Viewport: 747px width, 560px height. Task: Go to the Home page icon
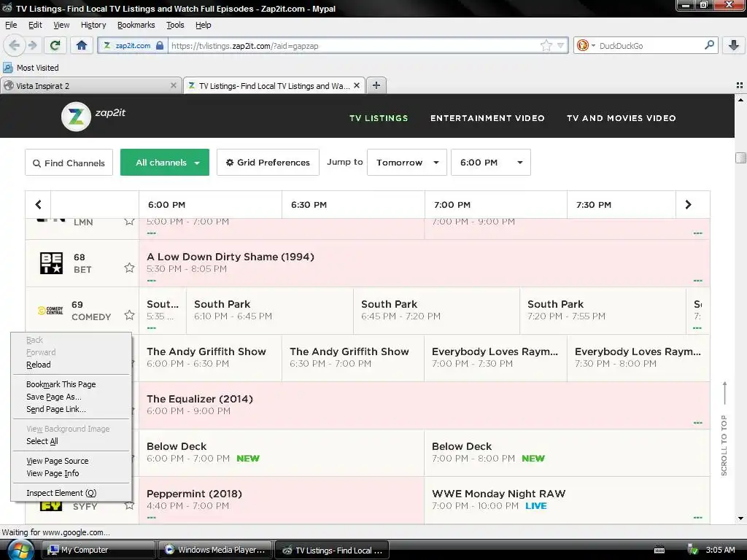[x=82, y=45]
